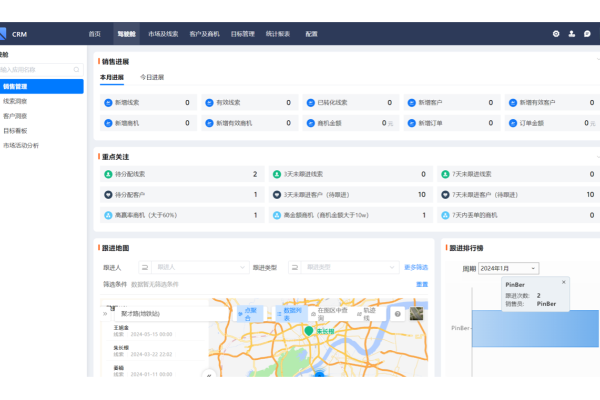Select 目标看板 in sidebar
600x400 pixels.
[x=15, y=131]
